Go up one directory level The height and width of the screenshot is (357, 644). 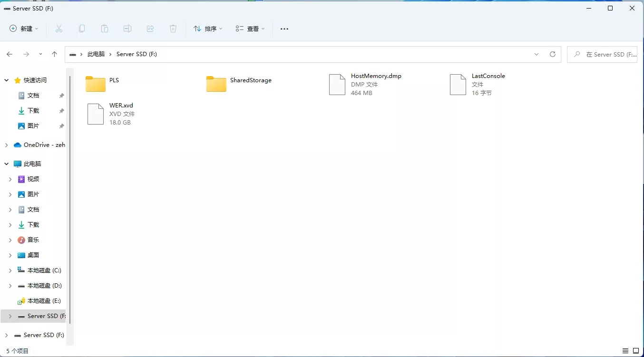point(55,54)
